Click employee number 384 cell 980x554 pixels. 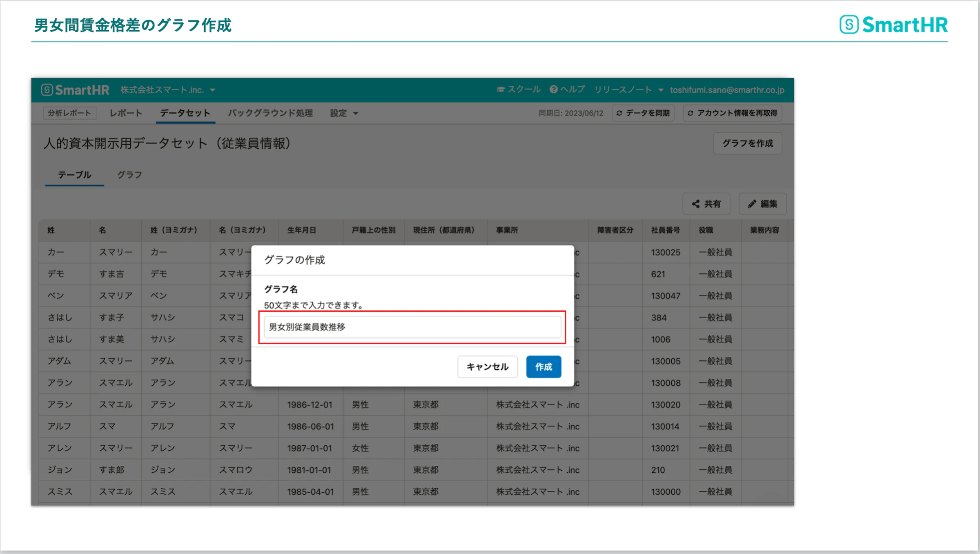(666, 317)
